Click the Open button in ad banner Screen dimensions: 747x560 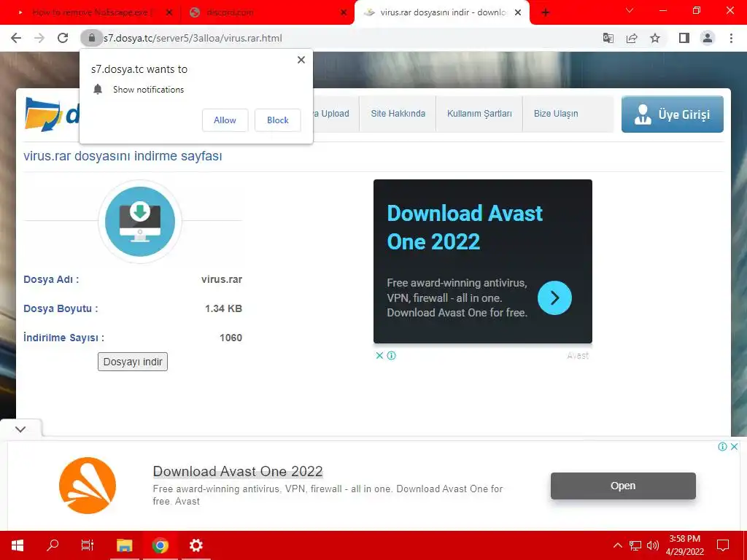(623, 486)
